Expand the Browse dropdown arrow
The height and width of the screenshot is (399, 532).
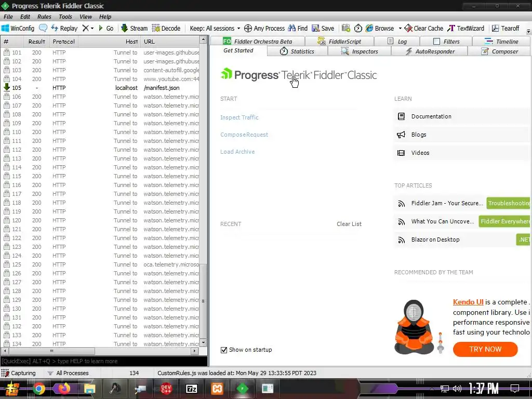tap(400, 28)
